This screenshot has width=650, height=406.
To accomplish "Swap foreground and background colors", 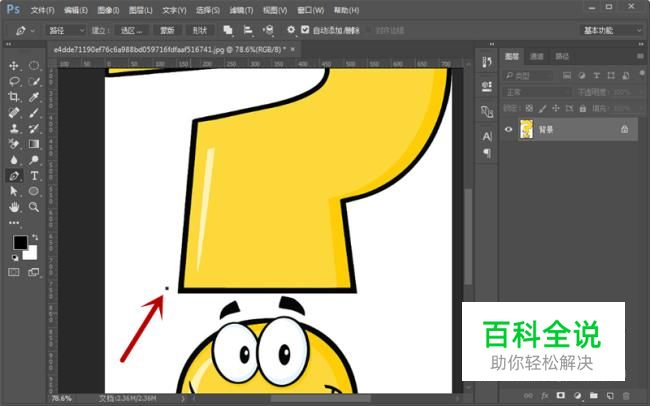I will (x=35, y=237).
